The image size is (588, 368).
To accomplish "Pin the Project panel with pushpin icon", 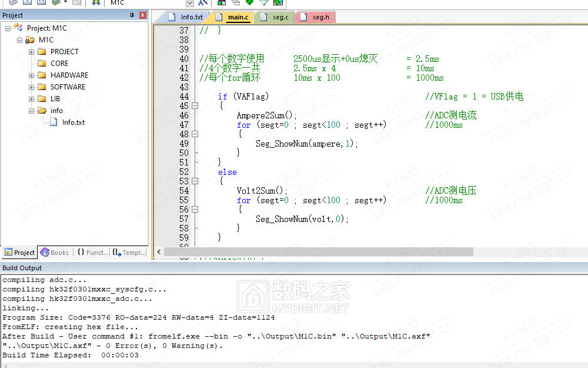I will click(x=132, y=15).
